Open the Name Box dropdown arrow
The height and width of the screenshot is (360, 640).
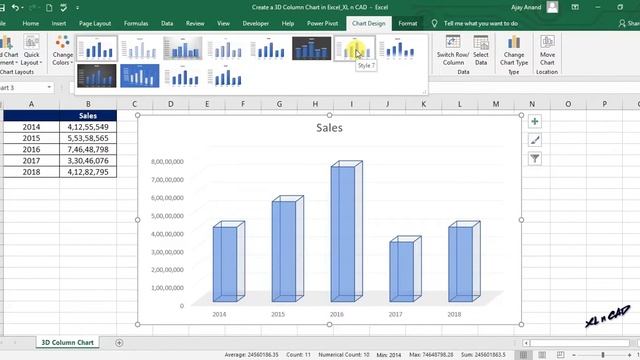49,87
